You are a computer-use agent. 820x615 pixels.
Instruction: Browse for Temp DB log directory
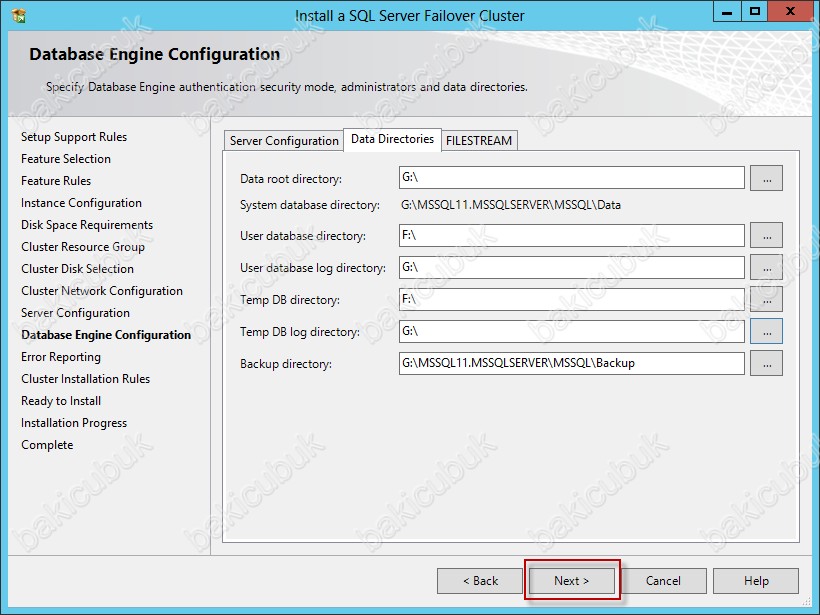(766, 331)
